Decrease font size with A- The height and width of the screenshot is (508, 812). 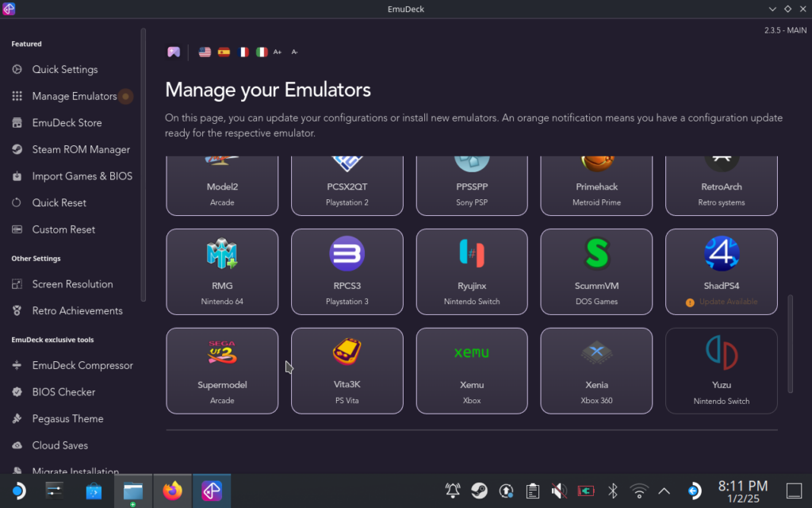click(x=294, y=52)
